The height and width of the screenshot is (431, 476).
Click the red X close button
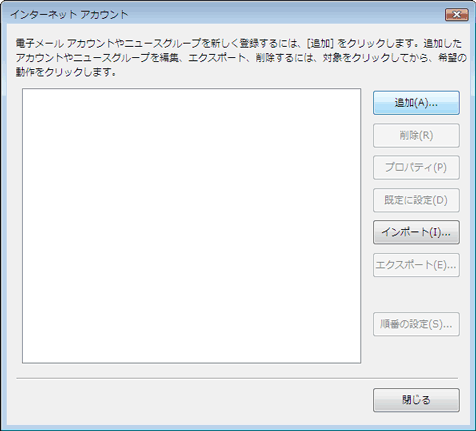(457, 15)
